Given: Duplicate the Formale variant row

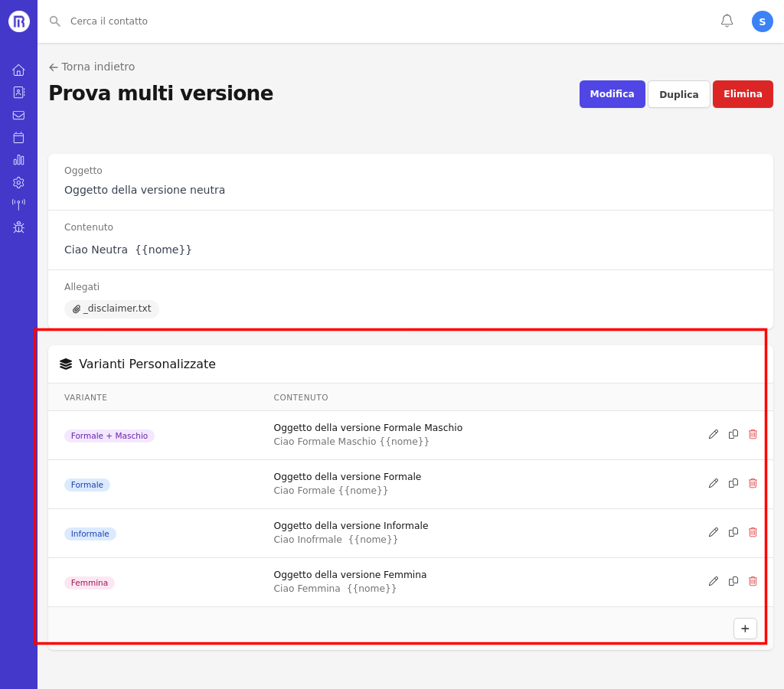Looking at the screenshot, I should coord(733,483).
